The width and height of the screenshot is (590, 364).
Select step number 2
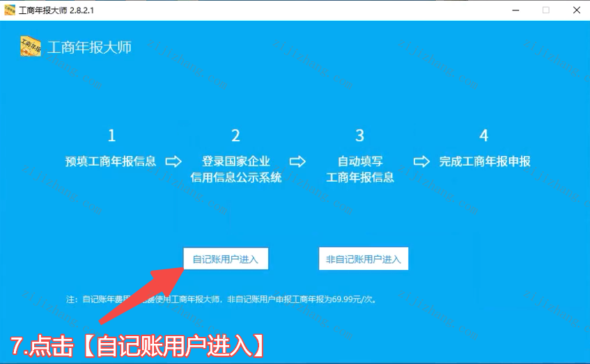pos(235,136)
